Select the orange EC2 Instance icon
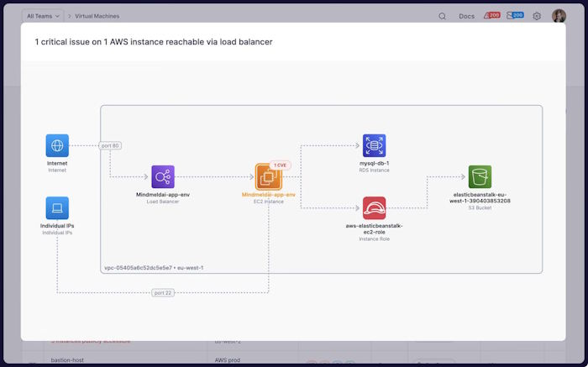The height and width of the screenshot is (367, 588). (x=268, y=177)
